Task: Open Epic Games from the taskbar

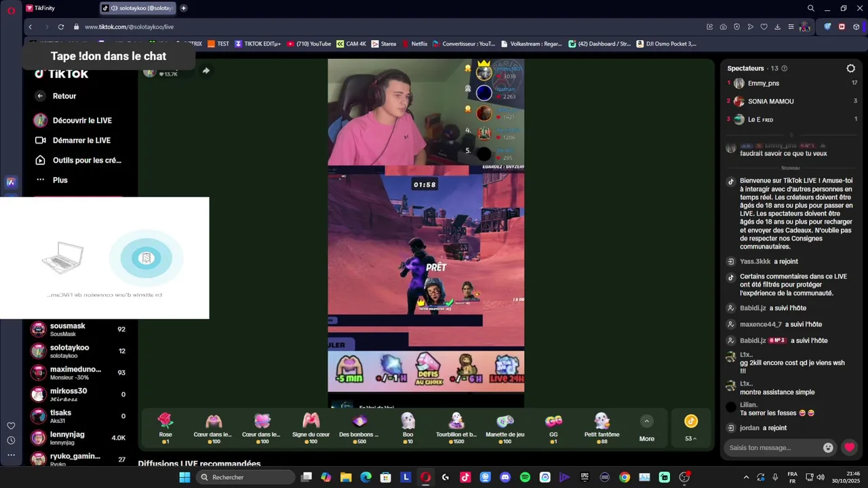Action: pyautogui.click(x=585, y=477)
